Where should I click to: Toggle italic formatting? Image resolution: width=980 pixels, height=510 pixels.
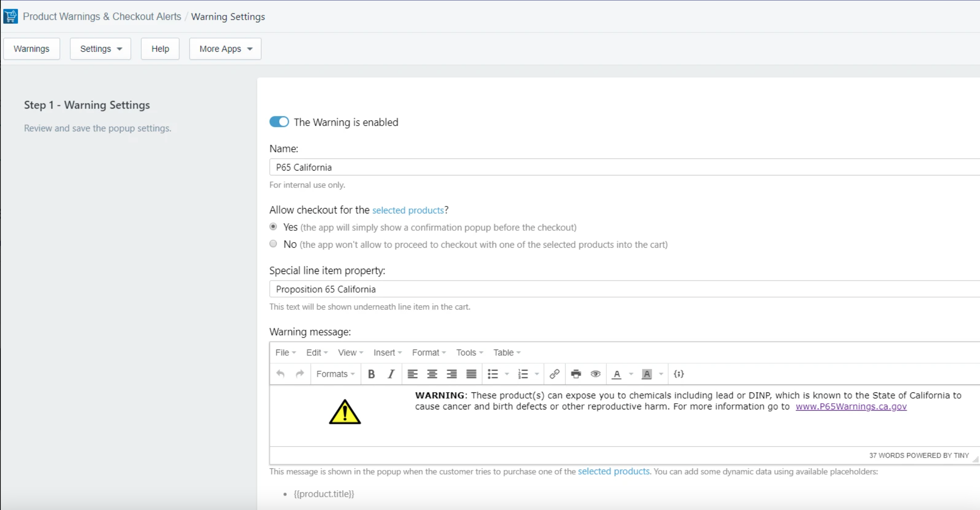[391, 374]
